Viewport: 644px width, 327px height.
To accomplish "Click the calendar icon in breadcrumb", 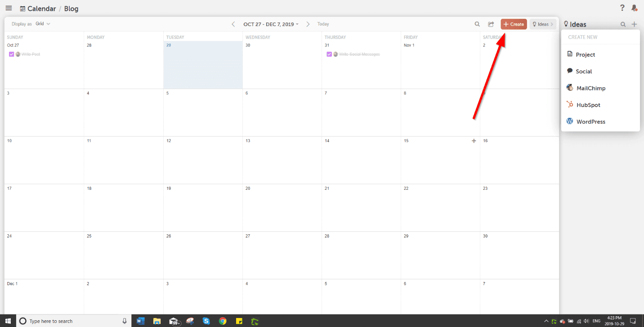I will [22, 9].
